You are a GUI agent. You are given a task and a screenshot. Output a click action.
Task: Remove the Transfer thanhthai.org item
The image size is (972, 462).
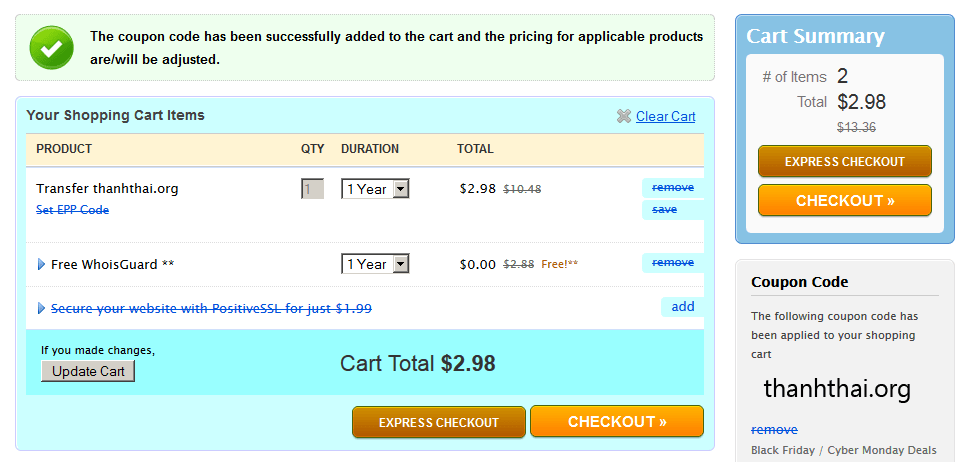click(x=672, y=187)
